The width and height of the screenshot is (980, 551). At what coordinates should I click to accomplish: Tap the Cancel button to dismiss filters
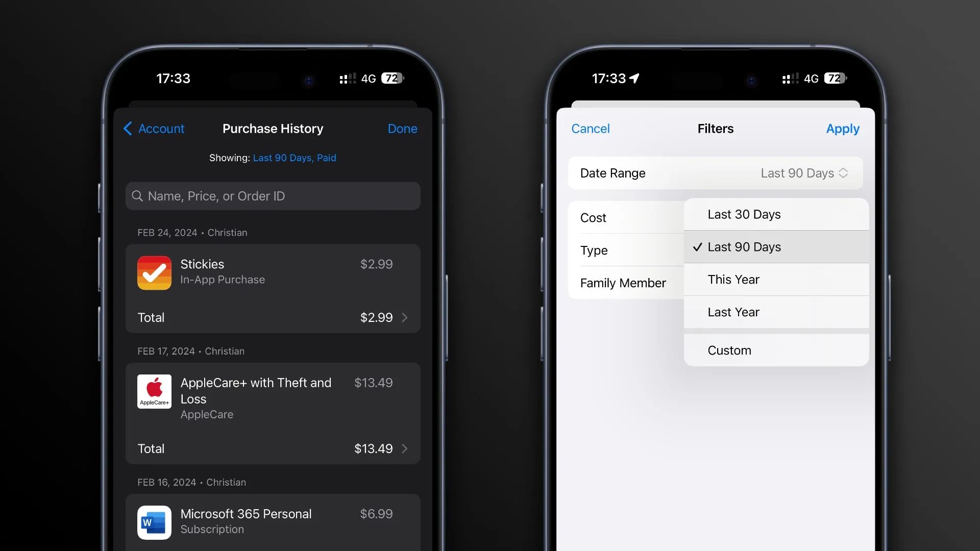coord(590,129)
